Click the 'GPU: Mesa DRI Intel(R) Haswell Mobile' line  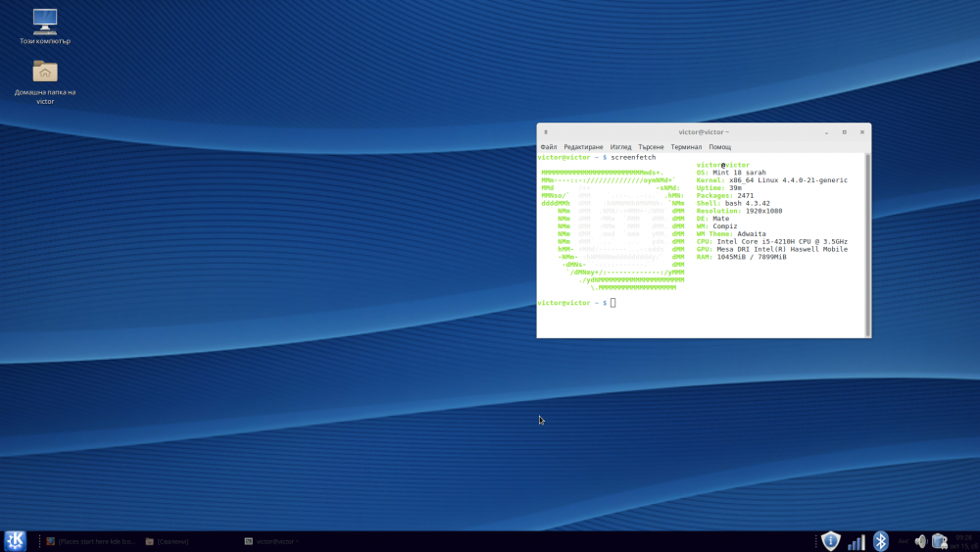pyautogui.click(x=772, y=249)
